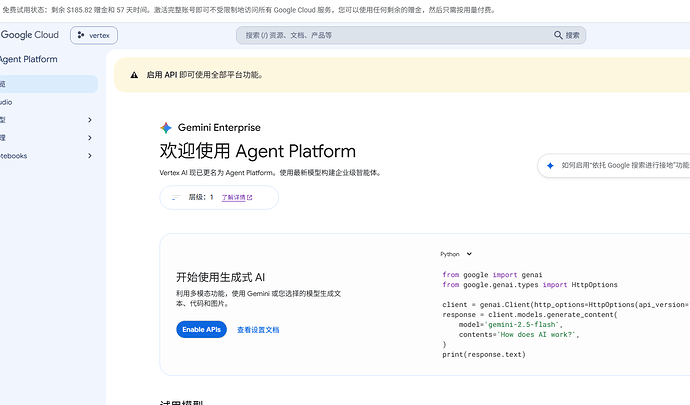Open the 查看设置文档 setup docs link
This screenshot has height=405, width=690.
tap(258, 330)
